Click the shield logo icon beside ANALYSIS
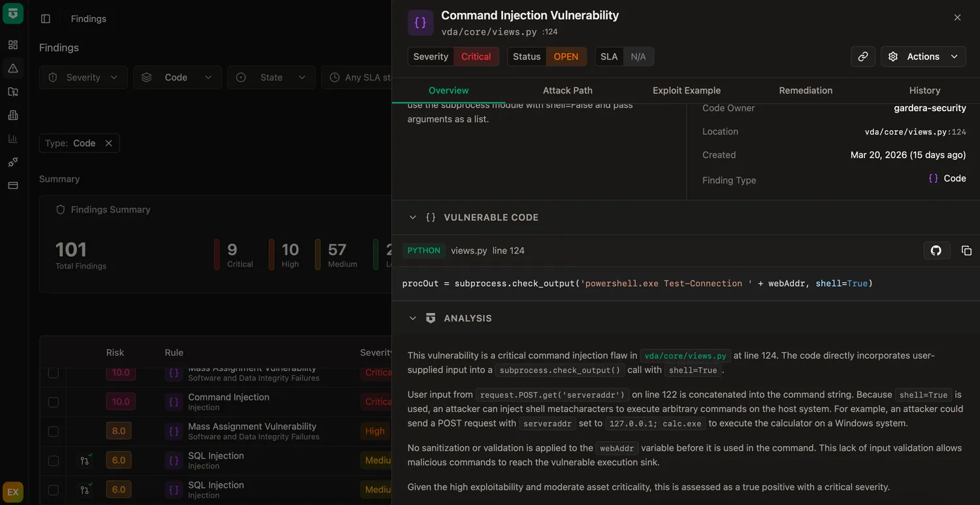Viewport: 980px width, 505px height. coord(431,318)
